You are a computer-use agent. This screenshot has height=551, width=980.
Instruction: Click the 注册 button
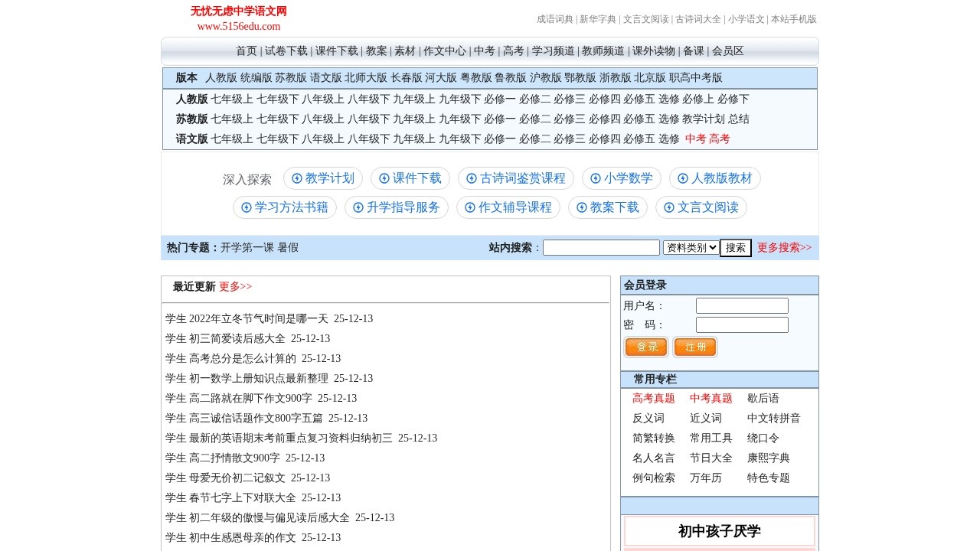(695, 347)
